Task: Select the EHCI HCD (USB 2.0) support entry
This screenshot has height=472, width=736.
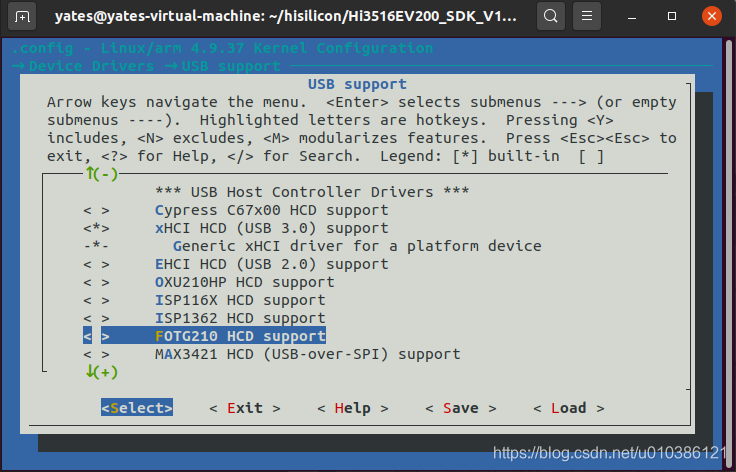Action: (x=271, y=265)
